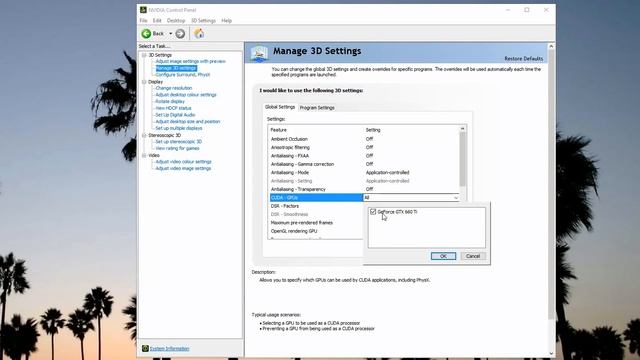Image resolution: width=640 pixels, height=360 pixels.
Task: Open Set up multiple displays
Action: coord(179,128)
